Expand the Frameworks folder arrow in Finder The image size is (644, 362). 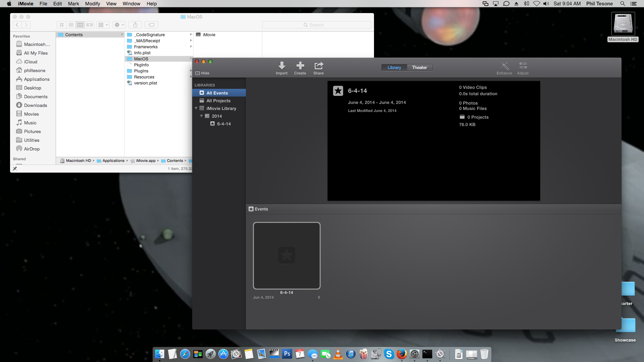(191, 47)
